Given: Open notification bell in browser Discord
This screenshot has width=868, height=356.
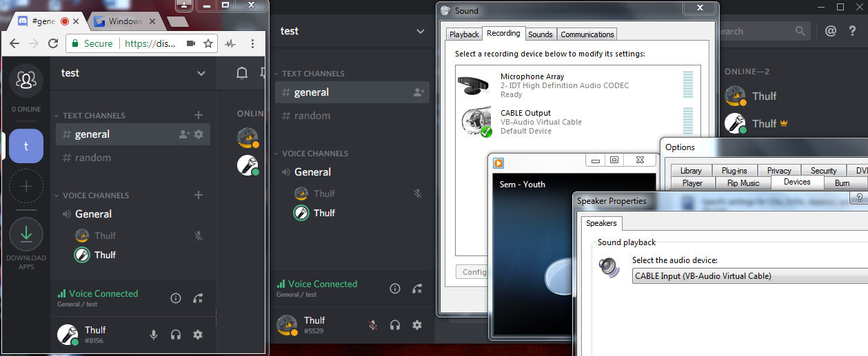Looking at the screenshot, I should 242,73.
